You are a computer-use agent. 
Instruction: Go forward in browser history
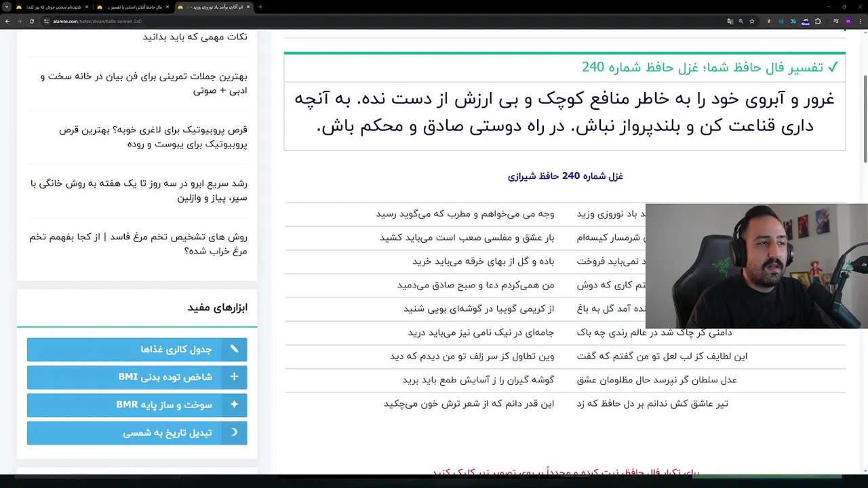(x=19, y=21)
